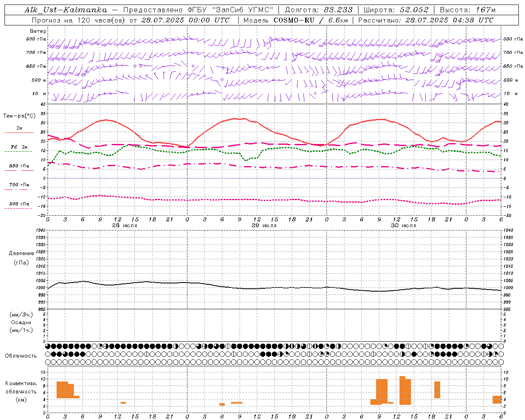Click the Давление panel label
Viewport: 525px width, 420px height.
(21, 253)
